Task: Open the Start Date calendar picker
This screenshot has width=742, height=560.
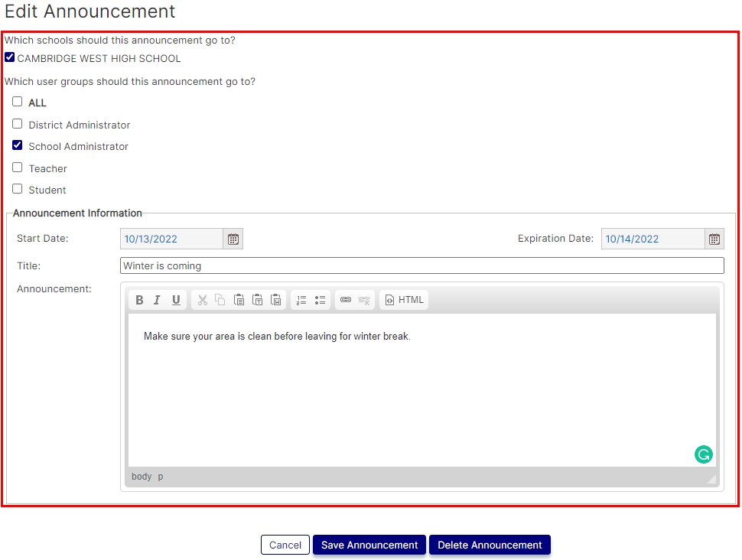Action: click(x=233, y=238)
